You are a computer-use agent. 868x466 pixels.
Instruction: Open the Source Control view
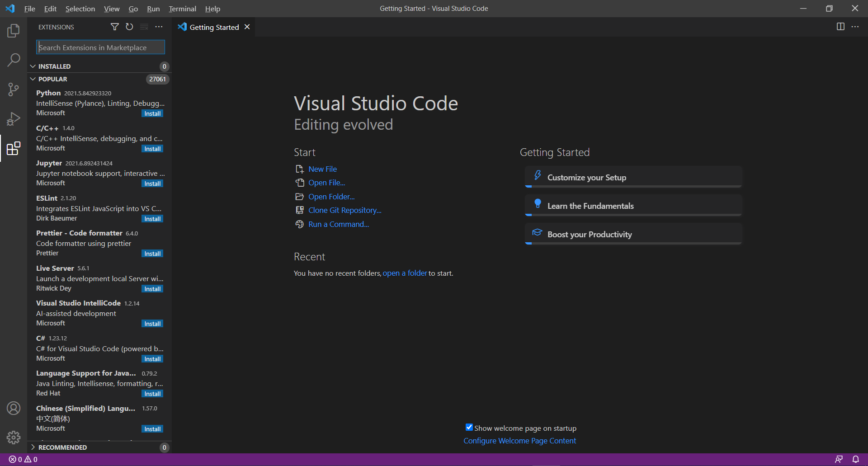(x=14, y=89)
